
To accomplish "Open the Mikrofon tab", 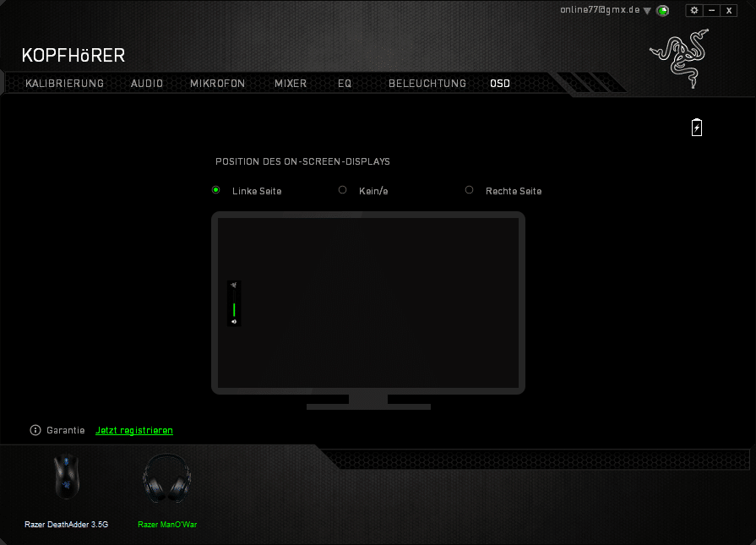I will [x=217, y=84].
